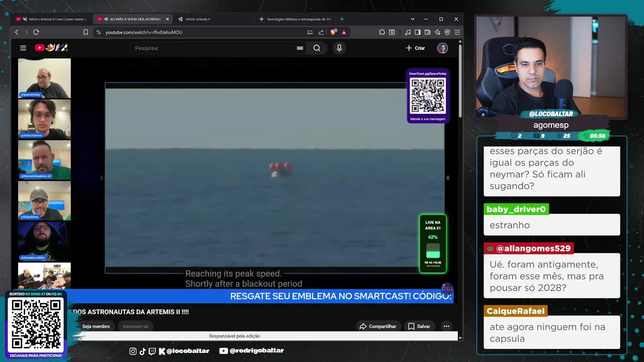Click the CaiqueRafael chat username

pos(516,311)
